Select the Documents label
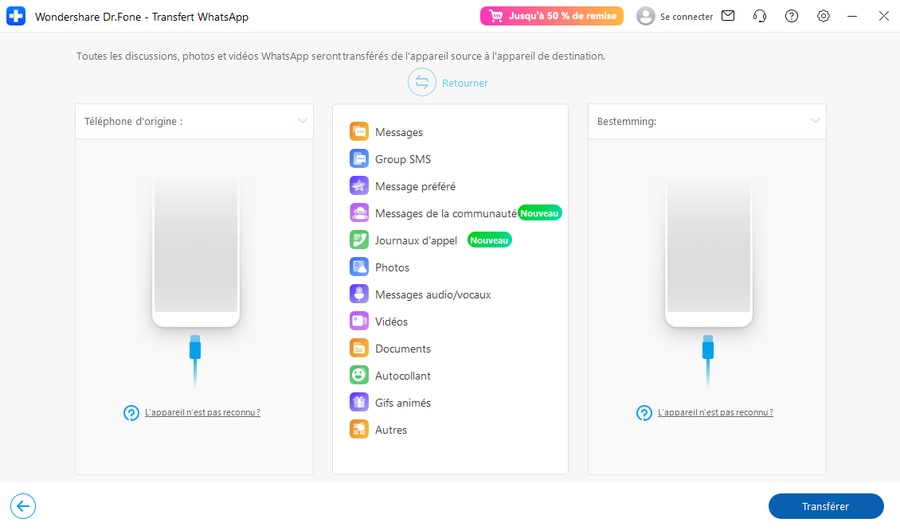The height and width of the screenshot is (530, 900). pos(403,348)
